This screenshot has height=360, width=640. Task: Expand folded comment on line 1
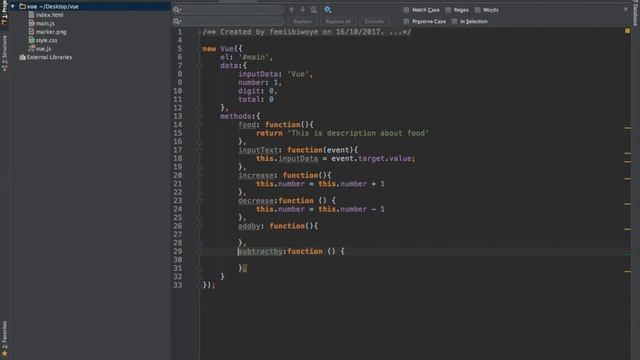tap(200, 32)
